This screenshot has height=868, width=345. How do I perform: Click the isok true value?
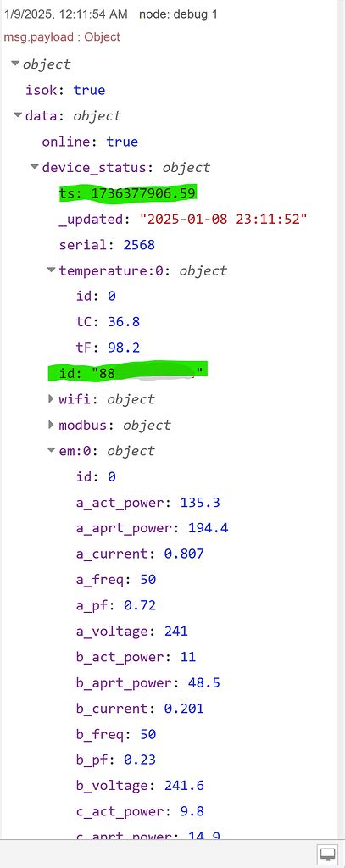pyautogui.click(x=89, y=90)
